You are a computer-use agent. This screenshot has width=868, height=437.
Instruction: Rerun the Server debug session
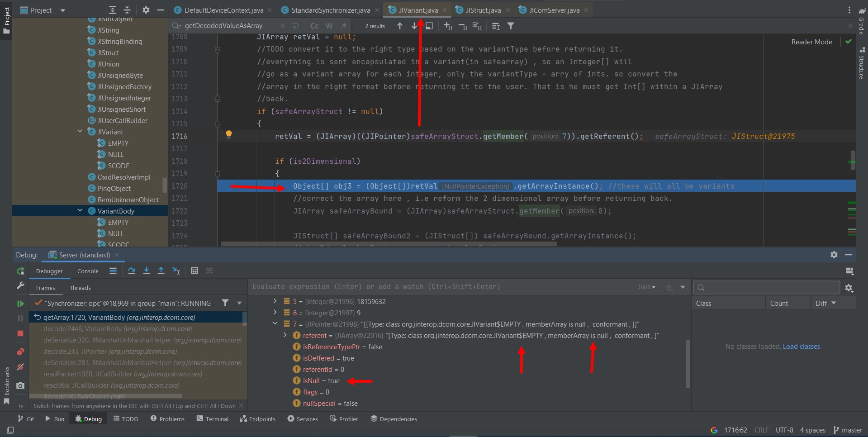point(20,271)
